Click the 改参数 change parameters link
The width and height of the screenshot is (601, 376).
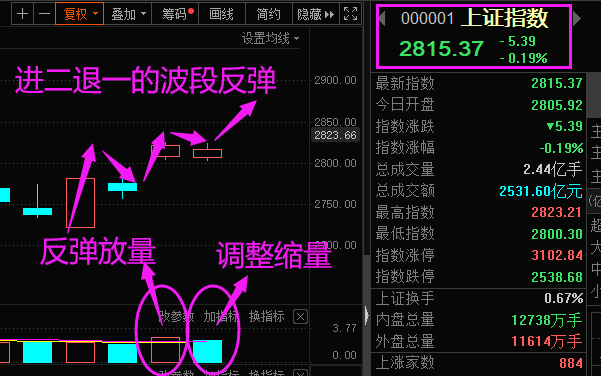tap(176, 317)
